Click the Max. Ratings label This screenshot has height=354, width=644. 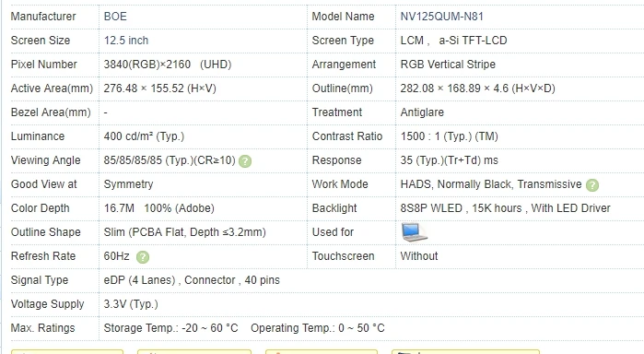(x=42, y=328)
